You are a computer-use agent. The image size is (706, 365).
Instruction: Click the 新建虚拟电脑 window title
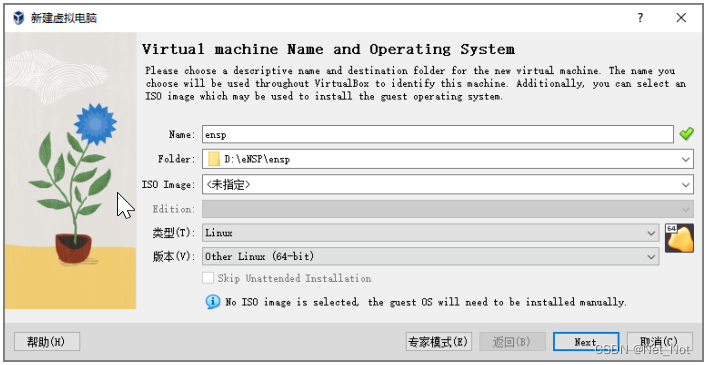63,18
